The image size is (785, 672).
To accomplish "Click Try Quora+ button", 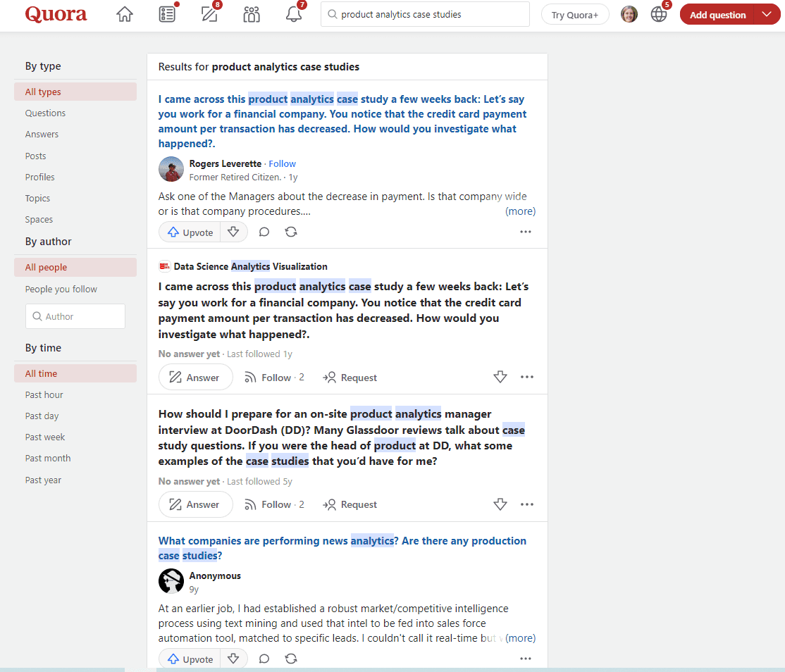I will pyautogui.click(x=575, y=15).
